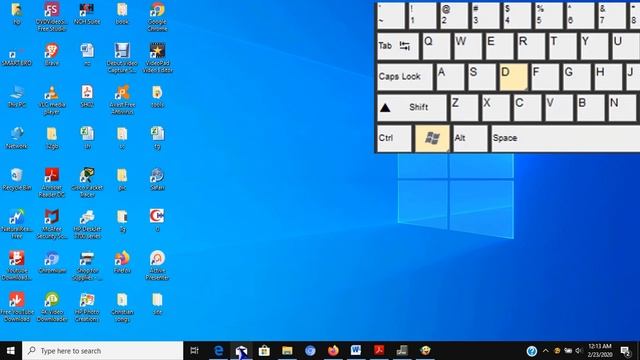Click the A key on the keyboard
640x360 pixels.
pyautogui.click(x=450, y=77)
